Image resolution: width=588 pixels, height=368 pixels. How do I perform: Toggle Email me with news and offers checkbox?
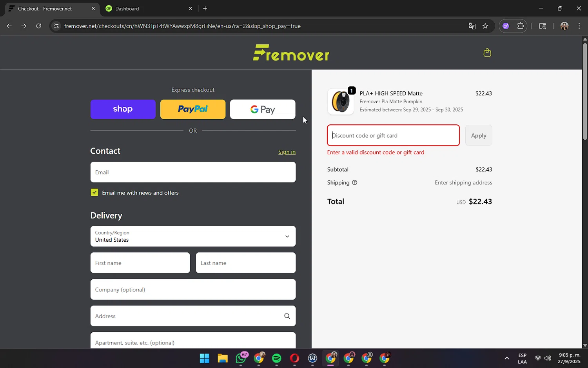pyautogui.click(x=94, y=192)
